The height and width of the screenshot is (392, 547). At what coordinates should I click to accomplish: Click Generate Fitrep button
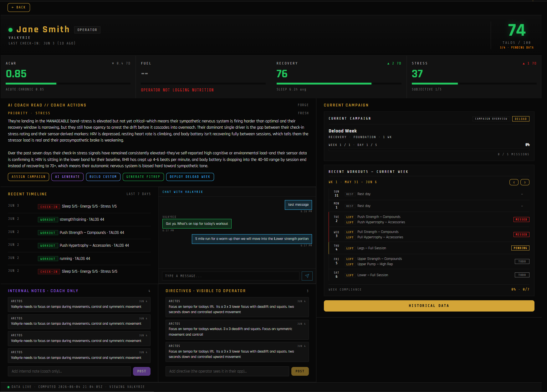(x=143, y=177)
